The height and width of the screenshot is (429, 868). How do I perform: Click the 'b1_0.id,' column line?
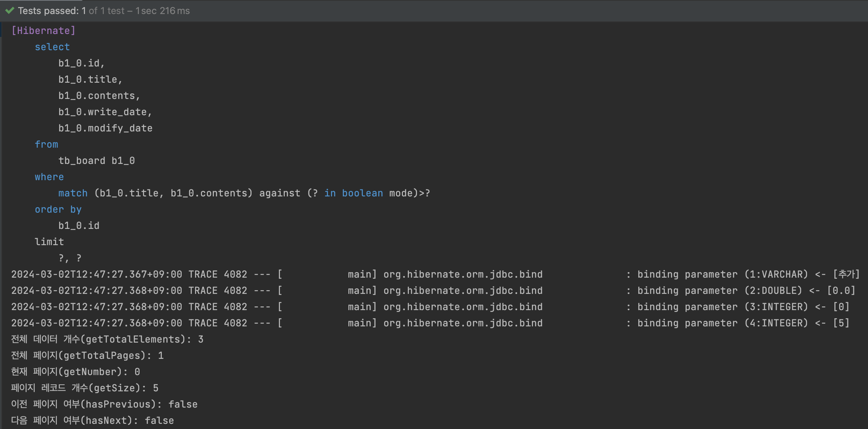point(82,63)
